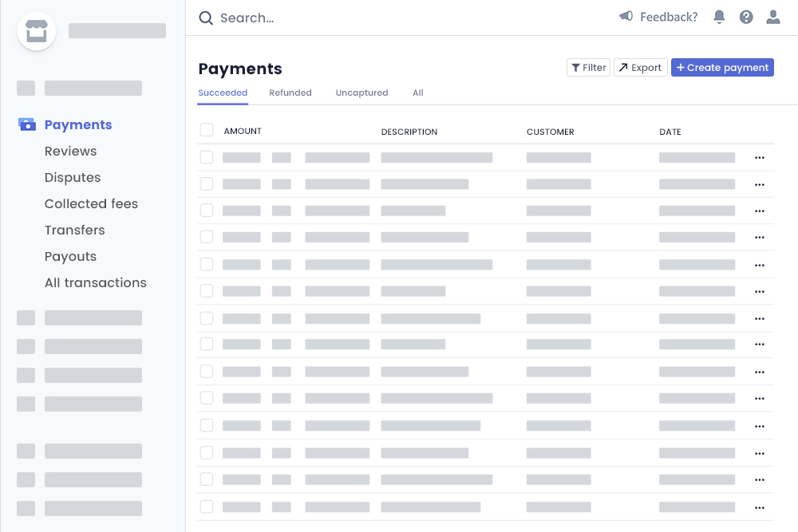Viewport: 798px width, 532px height.
Task: Switch to the Refunded tab
Action: [290, 93]
